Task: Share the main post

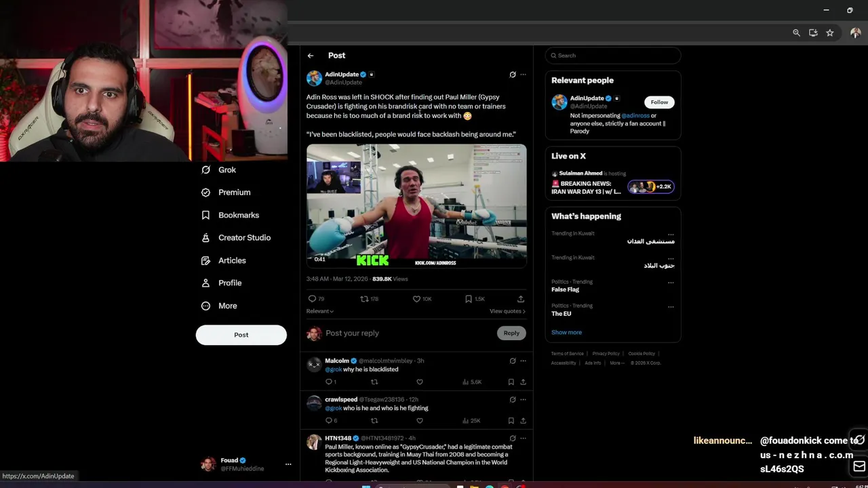Action: click(x=521, y=299)
